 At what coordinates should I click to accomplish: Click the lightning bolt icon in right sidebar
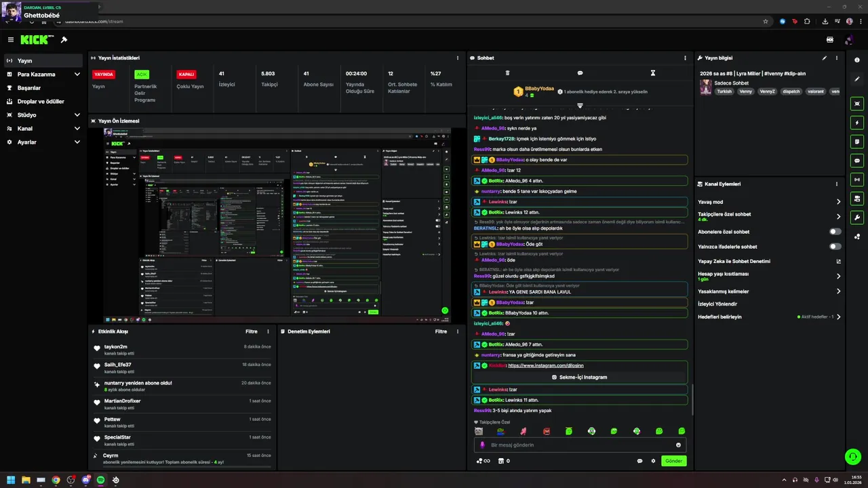[858, 123]
